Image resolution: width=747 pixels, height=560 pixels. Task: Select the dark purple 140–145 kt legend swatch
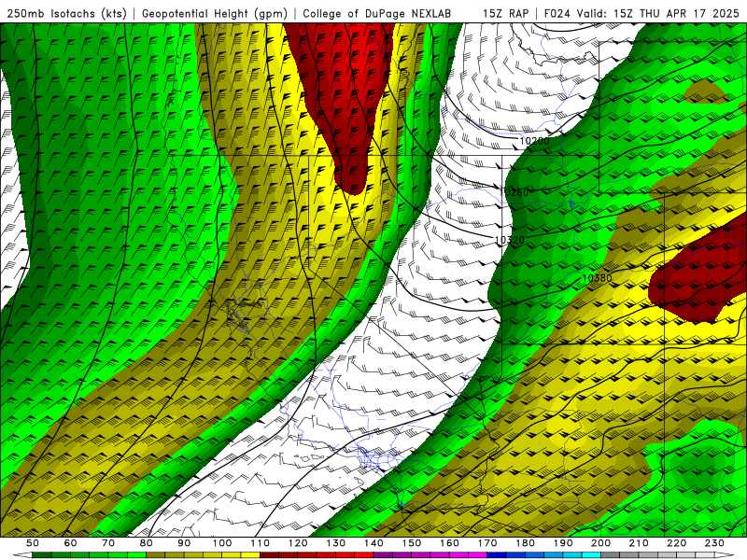point(383,555)
